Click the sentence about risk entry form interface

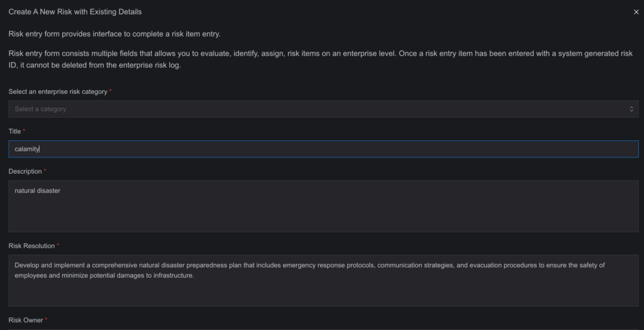114,34
